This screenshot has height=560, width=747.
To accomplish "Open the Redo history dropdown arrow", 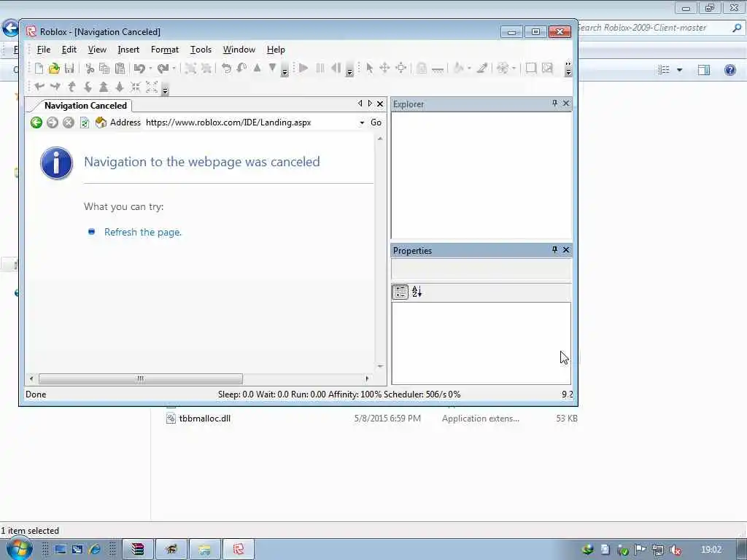I will click(x=174, y=69).
